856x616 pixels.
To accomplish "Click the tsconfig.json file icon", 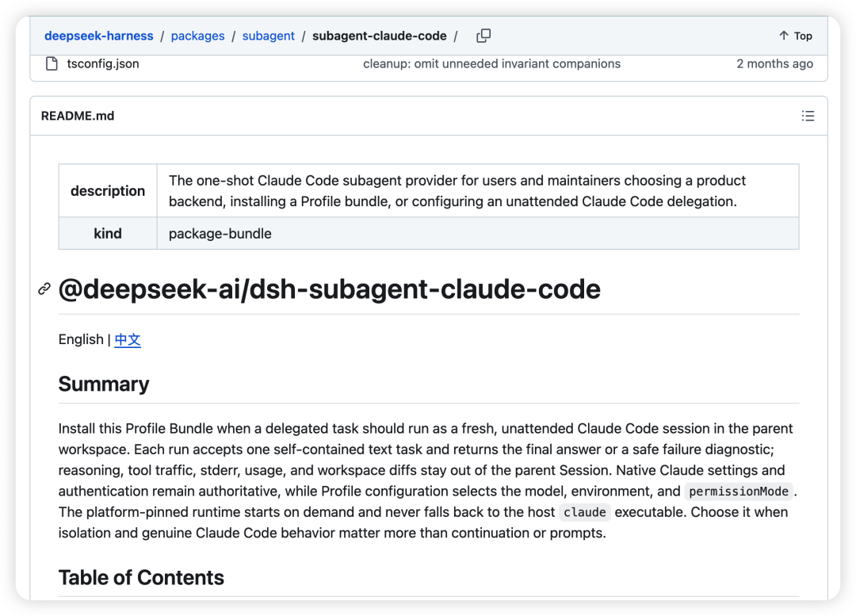I will (52, 64).
